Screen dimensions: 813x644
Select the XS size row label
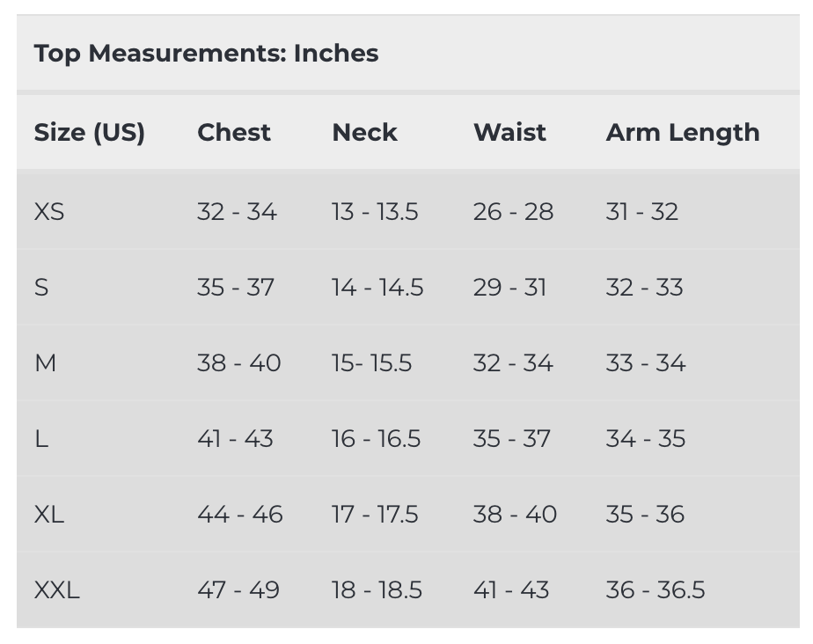point(49,212)
